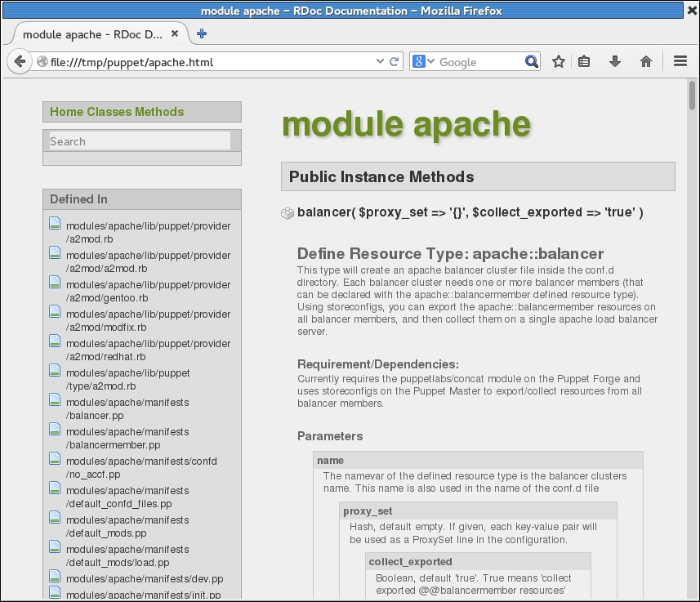This screenshot has height=602, width=700.
Task: Open the Google search engine dropdown
Action: pyautogui.click(x=423, y=61)
